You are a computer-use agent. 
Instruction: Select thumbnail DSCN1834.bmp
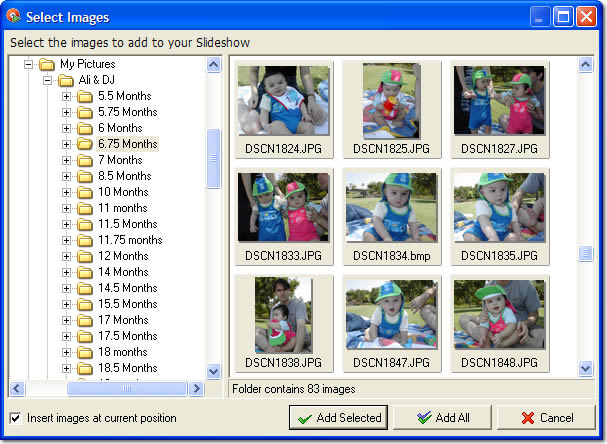(x=391, y=216)
